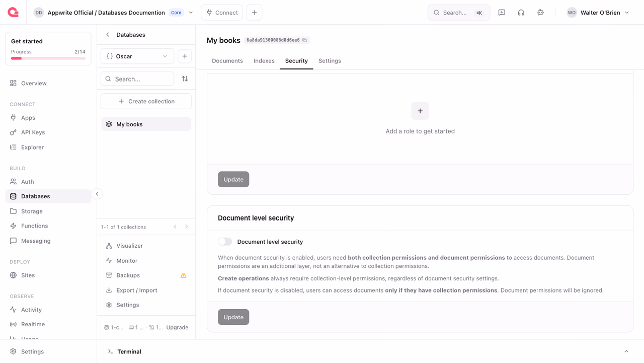Open Backups in database panel
Viewport: 644px width, 363px height.
click(x=146, y=275)
